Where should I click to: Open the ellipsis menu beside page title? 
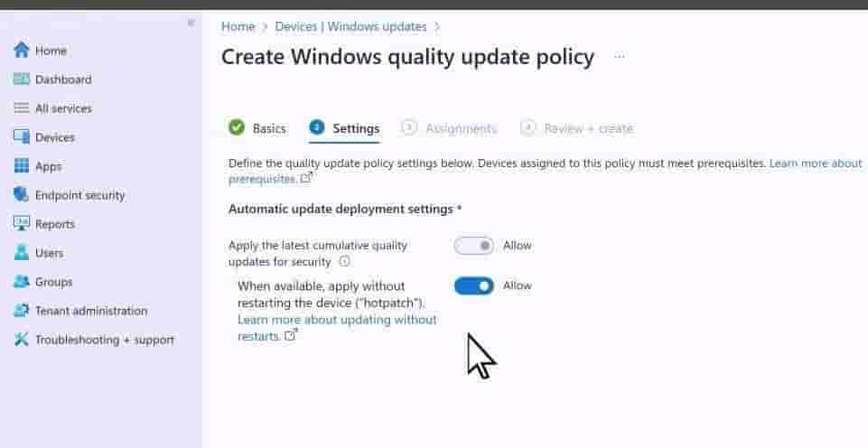click(620, 55)
